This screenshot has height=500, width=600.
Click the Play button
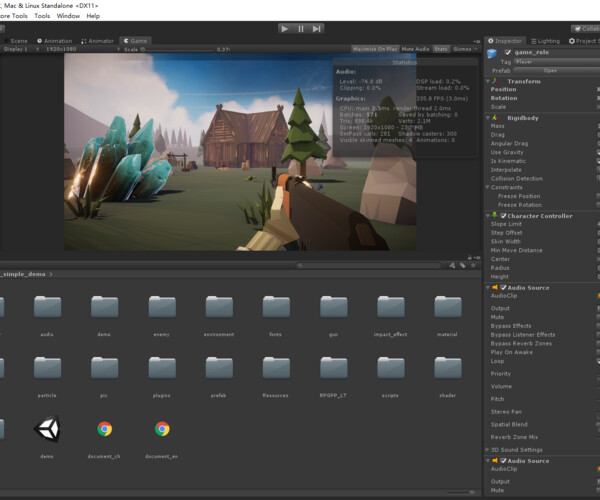tap(285, 29)
